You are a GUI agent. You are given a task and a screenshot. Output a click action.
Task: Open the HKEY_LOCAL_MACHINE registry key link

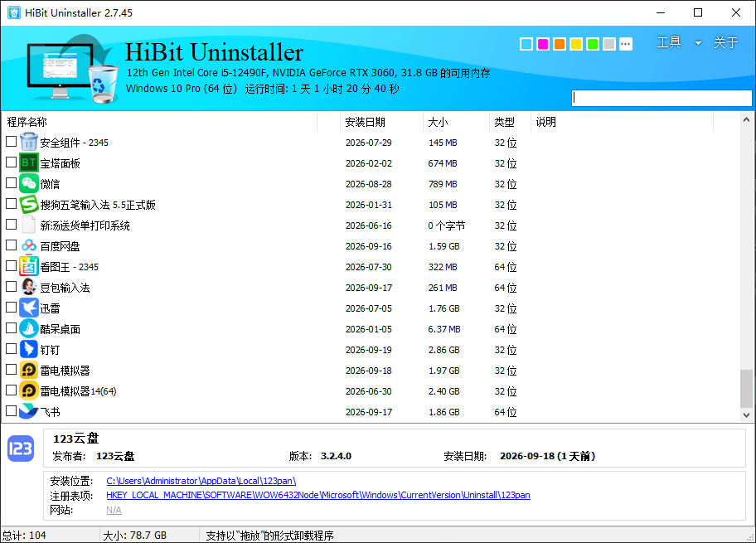(318, 495)
